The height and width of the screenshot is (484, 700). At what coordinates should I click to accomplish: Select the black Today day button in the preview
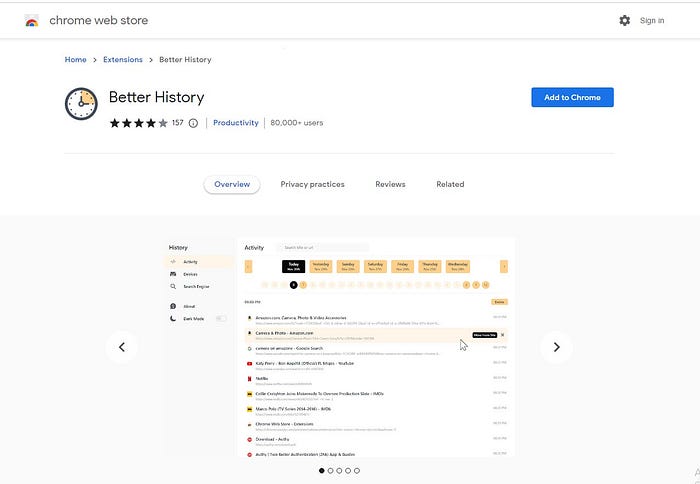tap(293, 267)
